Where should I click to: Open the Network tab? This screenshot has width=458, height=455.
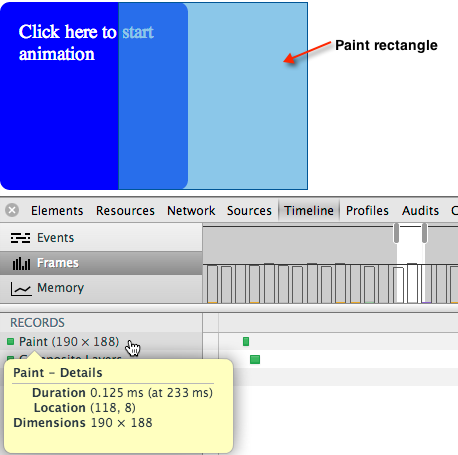pyautogui.click(x=191, y=211)
